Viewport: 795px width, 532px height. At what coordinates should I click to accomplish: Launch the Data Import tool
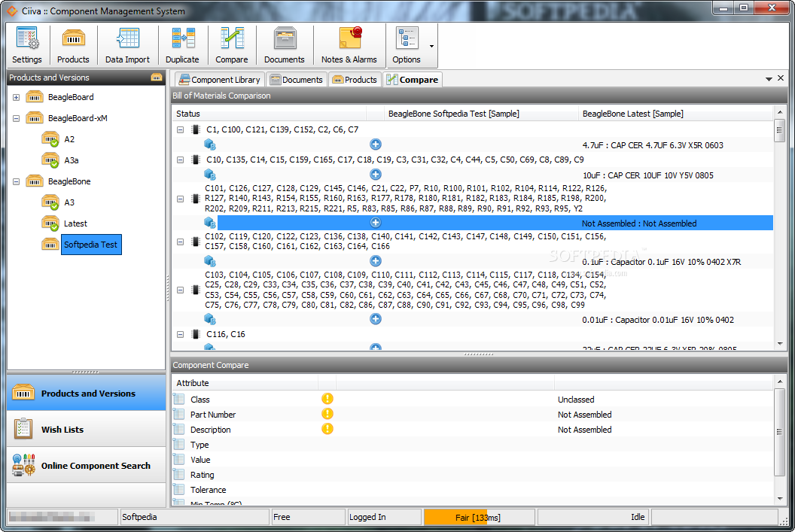tap(127, 45)
